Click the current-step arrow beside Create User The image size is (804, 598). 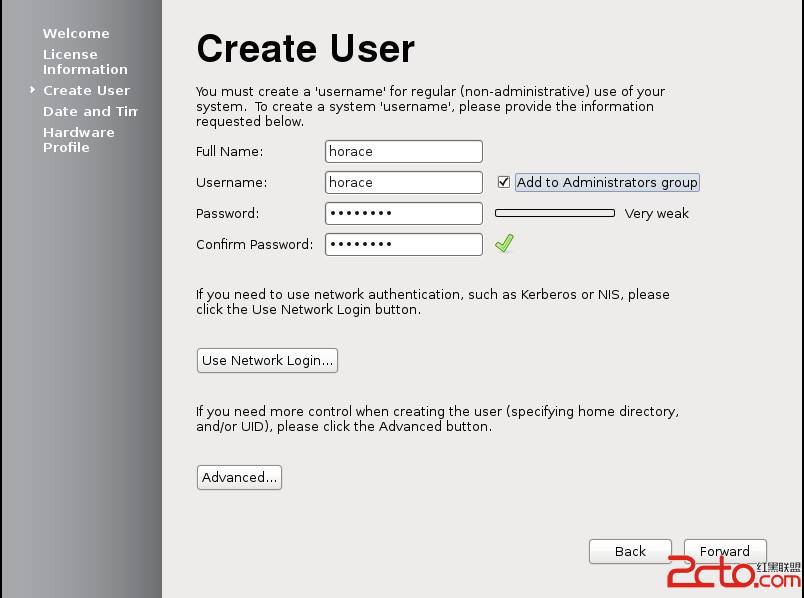pos(32,90)
